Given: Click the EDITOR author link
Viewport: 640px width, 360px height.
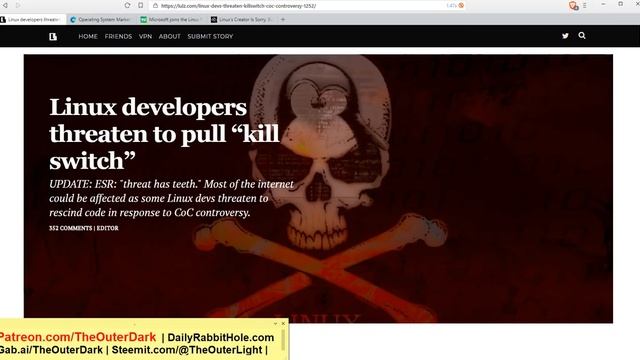Looking at the screenshot, I should pos(108,228).
